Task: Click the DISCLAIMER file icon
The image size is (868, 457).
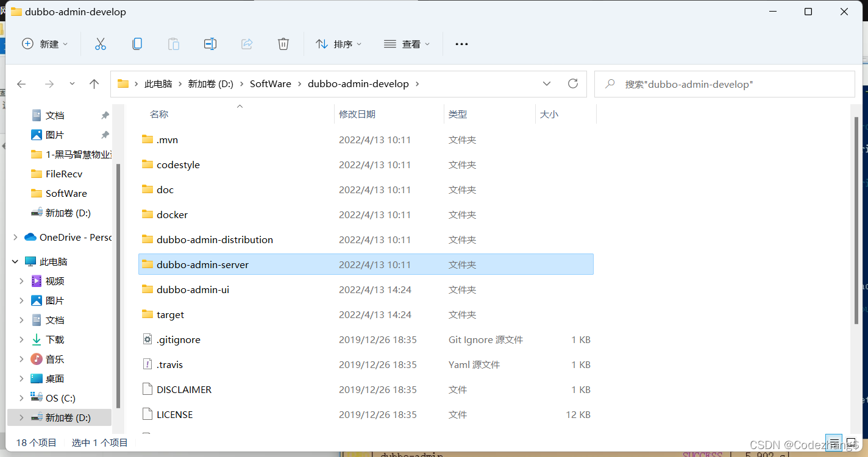Action: click(148, 389)
